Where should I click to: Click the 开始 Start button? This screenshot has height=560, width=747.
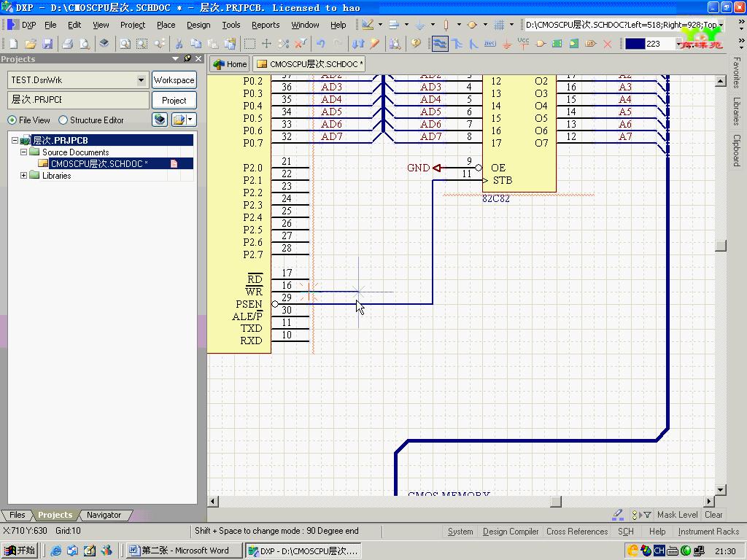click(x=19, y=551)
